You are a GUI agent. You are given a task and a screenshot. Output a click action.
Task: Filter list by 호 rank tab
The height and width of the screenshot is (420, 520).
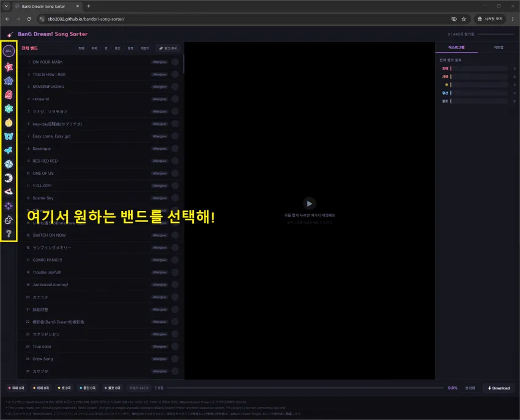coord(106,48)
